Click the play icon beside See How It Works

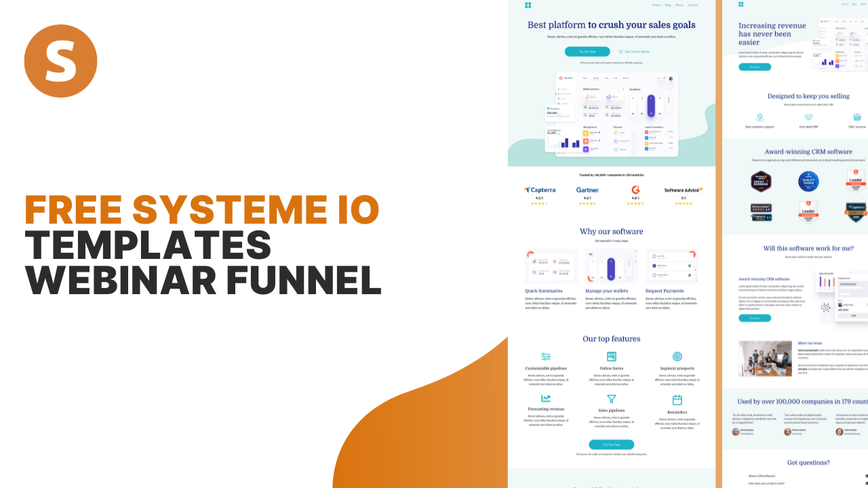click(621, 52)
